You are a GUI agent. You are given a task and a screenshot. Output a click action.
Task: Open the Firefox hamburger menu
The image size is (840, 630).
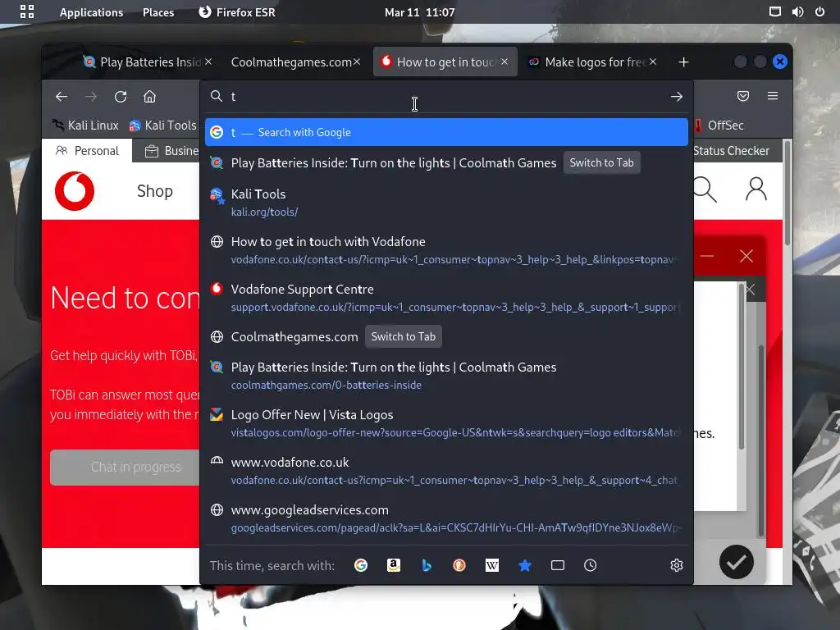[773, 96]
